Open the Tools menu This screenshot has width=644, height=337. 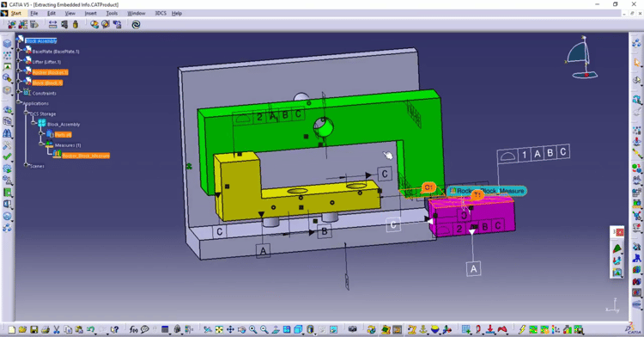112,14
